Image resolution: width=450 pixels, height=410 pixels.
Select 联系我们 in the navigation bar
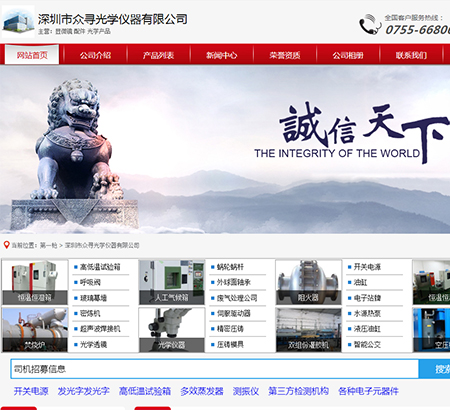[411, 55]
